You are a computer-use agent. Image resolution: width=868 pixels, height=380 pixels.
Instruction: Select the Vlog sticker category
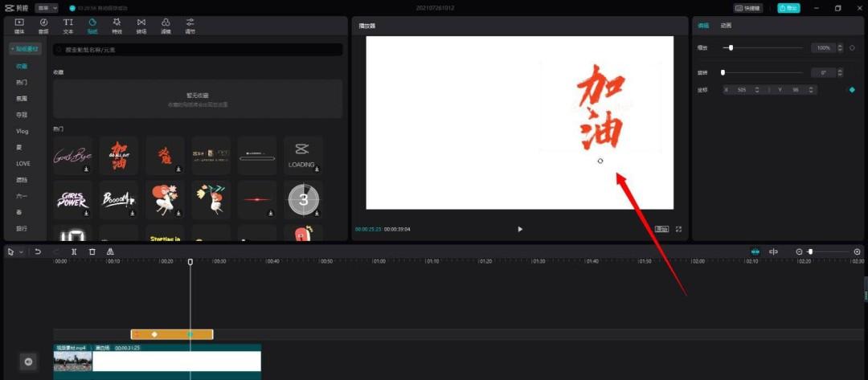click(x=23, y=131)
